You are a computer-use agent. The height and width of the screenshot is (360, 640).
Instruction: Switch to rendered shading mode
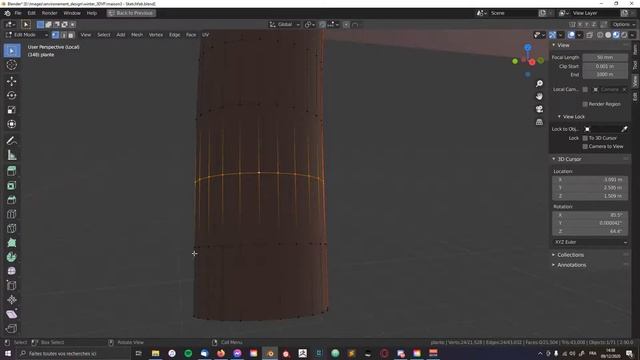click(x=624, y=35)
